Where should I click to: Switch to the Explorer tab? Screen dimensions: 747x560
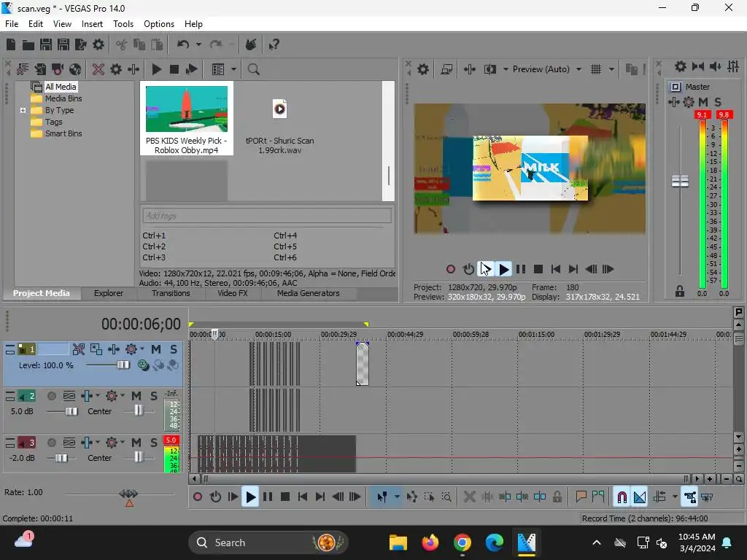(109, 293)
